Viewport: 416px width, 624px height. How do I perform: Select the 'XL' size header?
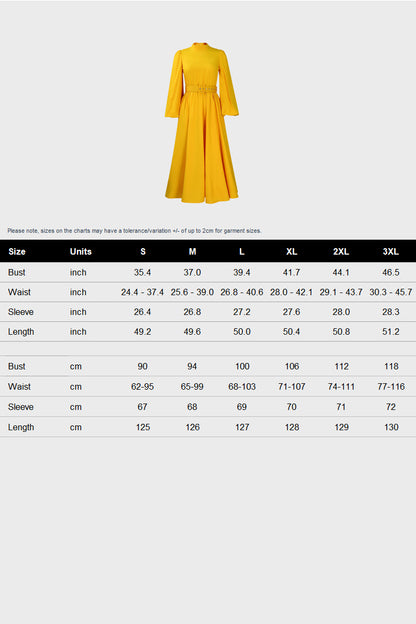(291, 252)
